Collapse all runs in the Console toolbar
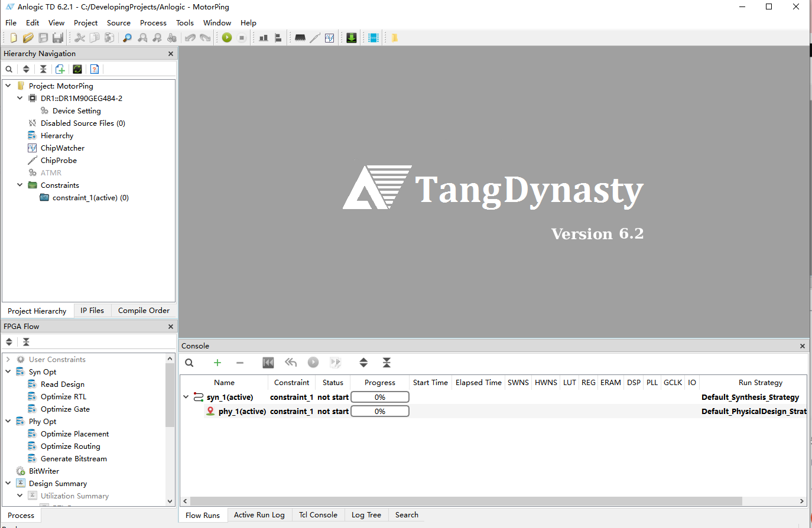Image resolution: width=812 pixels, height=528 pixels. tap(386, 363)
